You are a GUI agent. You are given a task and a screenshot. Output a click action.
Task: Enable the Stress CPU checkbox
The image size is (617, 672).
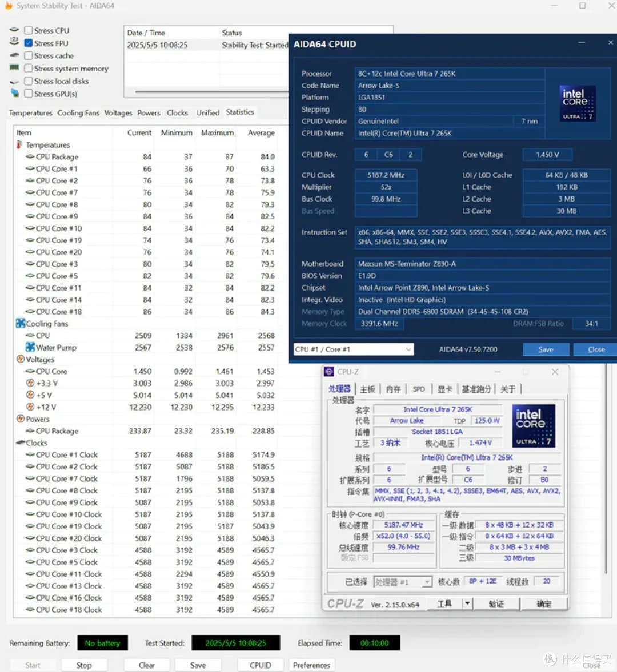[29, 30]
